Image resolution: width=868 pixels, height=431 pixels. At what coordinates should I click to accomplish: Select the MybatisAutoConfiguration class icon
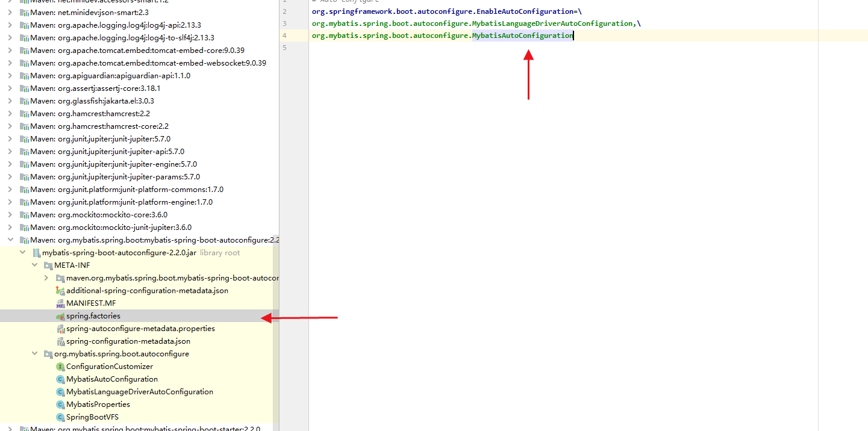coord(60,379)
